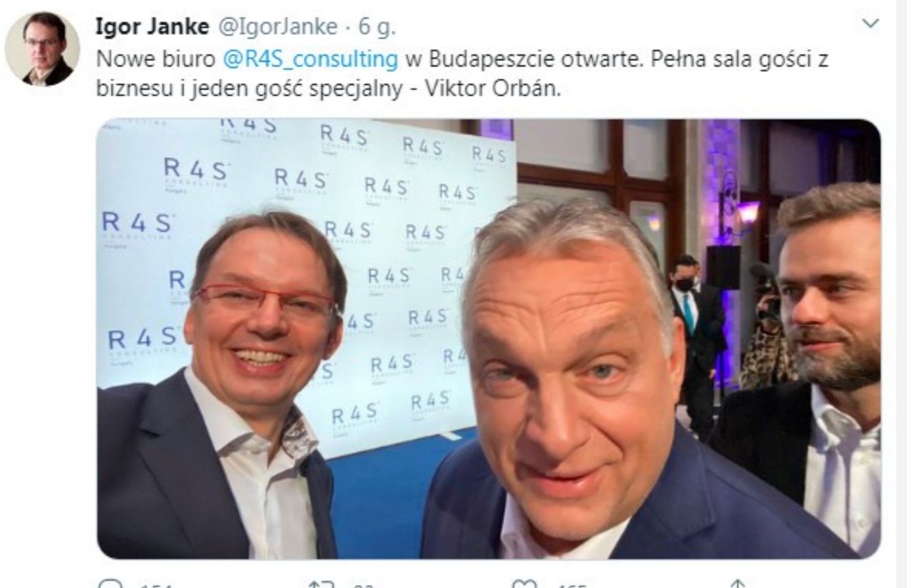Viewport: 907px width, 588px height.
Task: Click the "6 g." tweet timestamp
Action: [377, 27]
